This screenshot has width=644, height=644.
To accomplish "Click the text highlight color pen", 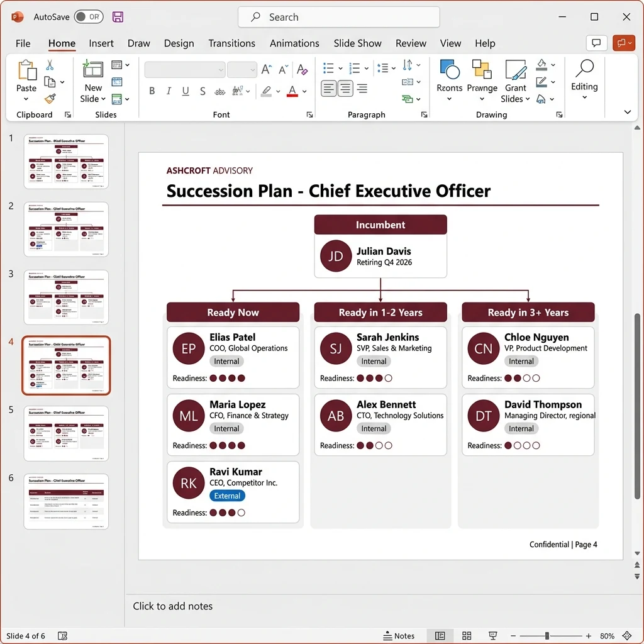I will 267,91.
